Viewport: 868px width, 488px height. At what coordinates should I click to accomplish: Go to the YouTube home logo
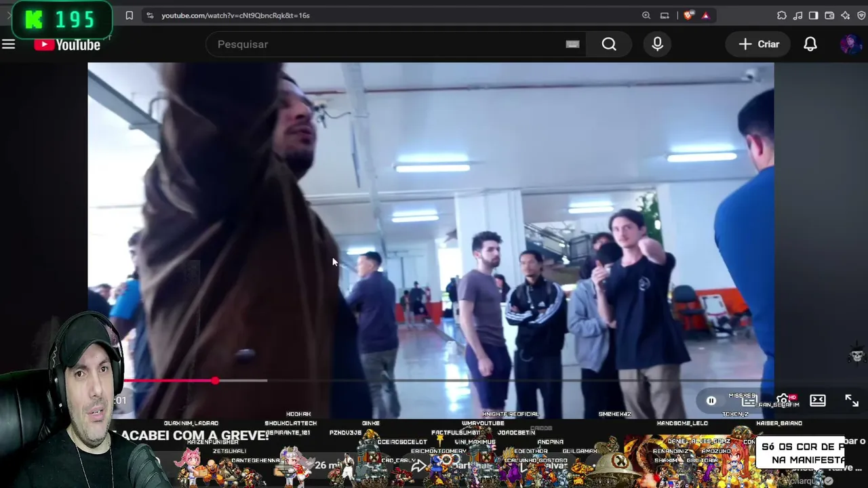68,45
